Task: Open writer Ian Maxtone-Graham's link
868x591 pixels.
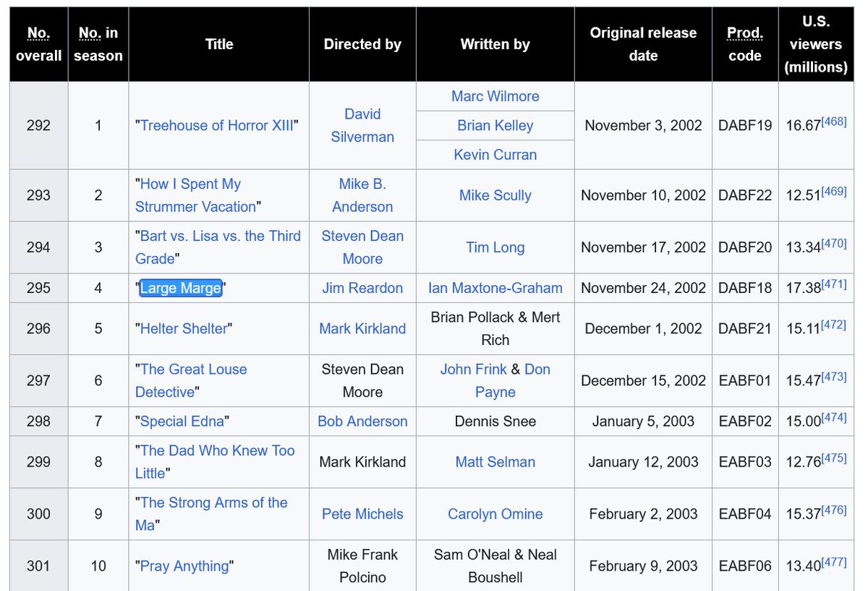Action: tap(495, 288)
